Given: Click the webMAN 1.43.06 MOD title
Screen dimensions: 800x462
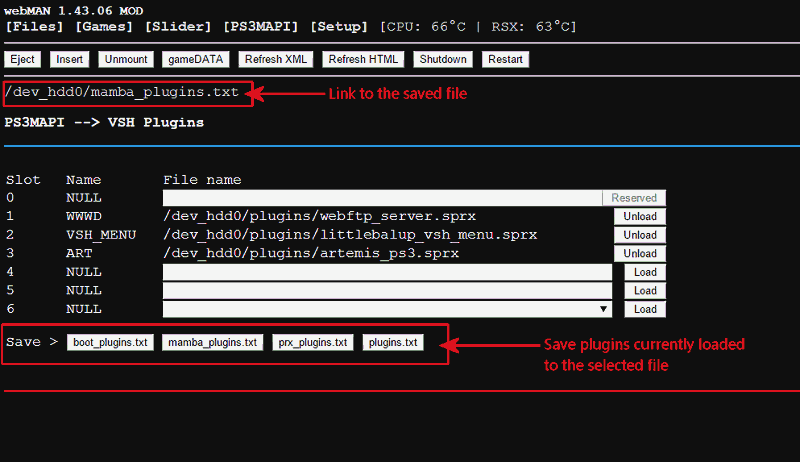Looking at the screenshot, I should [x=74, y=11].
